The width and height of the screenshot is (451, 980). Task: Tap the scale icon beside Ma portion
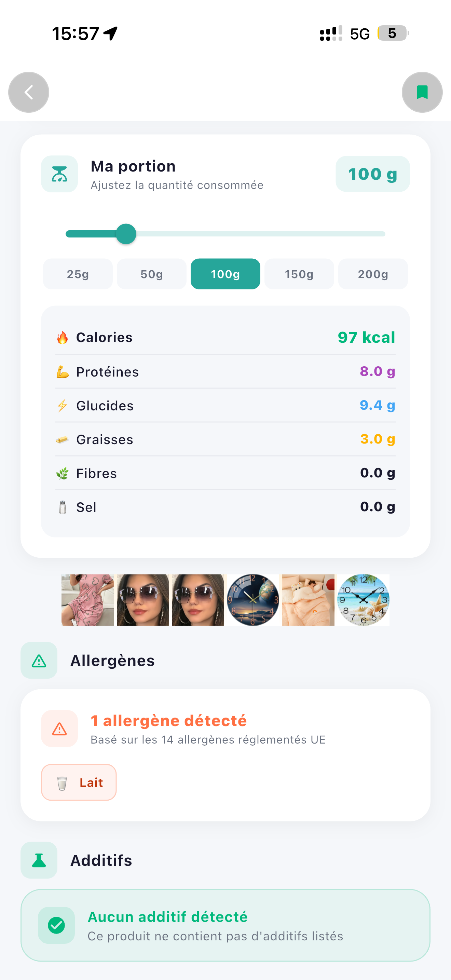59,174
